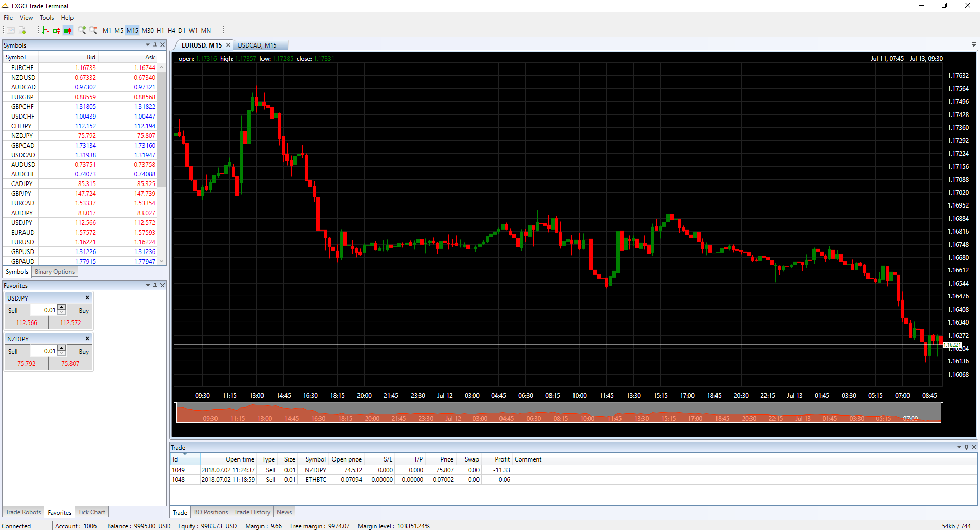Select the M5 timeframe

click(119, 31)
